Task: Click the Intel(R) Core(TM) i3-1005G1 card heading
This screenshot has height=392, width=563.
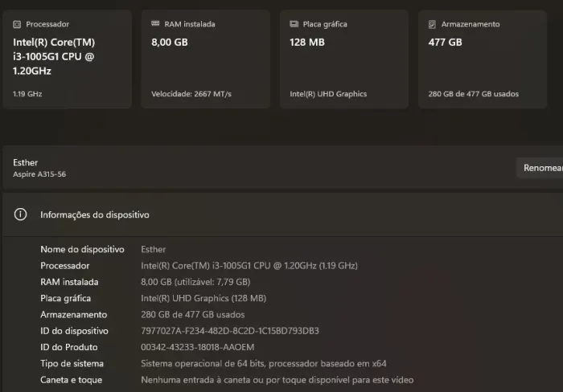Action: tap(54, 57)
